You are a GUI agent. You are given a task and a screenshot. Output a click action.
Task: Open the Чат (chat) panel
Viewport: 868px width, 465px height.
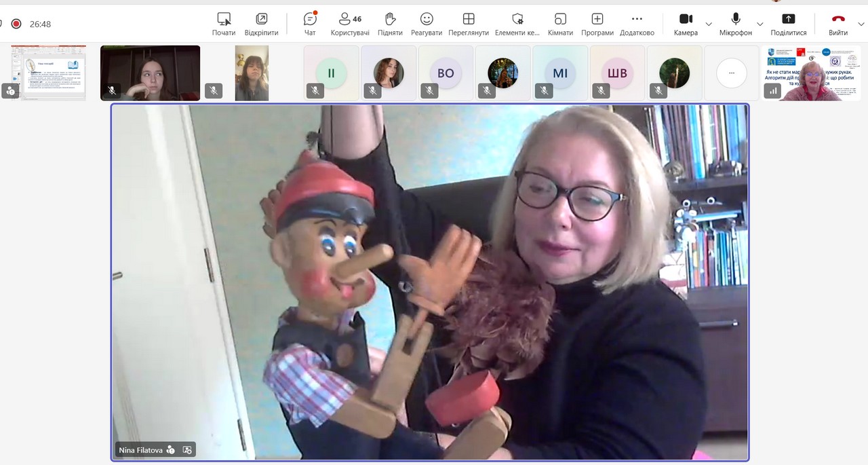click(310, 24)
